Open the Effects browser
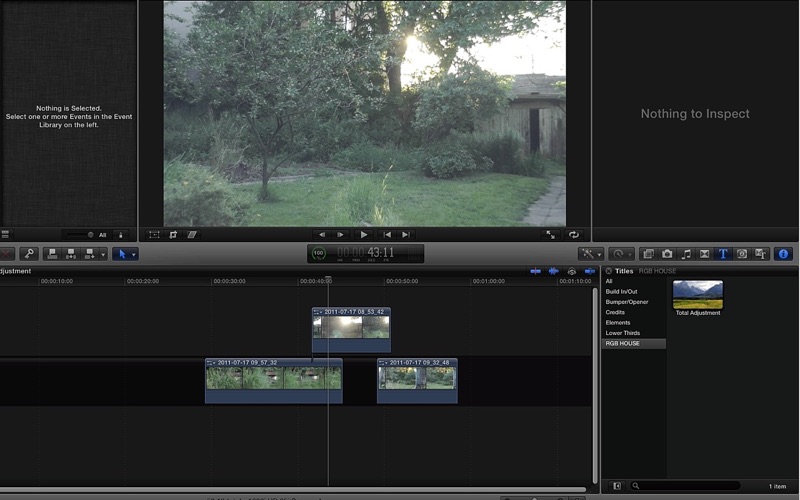 (x=648, y=254)
